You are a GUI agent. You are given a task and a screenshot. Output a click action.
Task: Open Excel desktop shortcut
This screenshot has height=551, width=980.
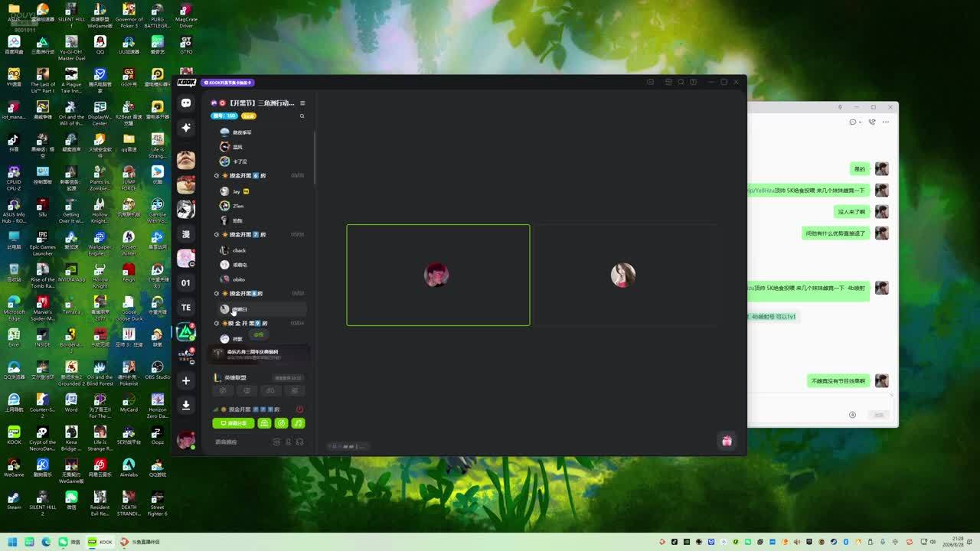pos(14,337)
